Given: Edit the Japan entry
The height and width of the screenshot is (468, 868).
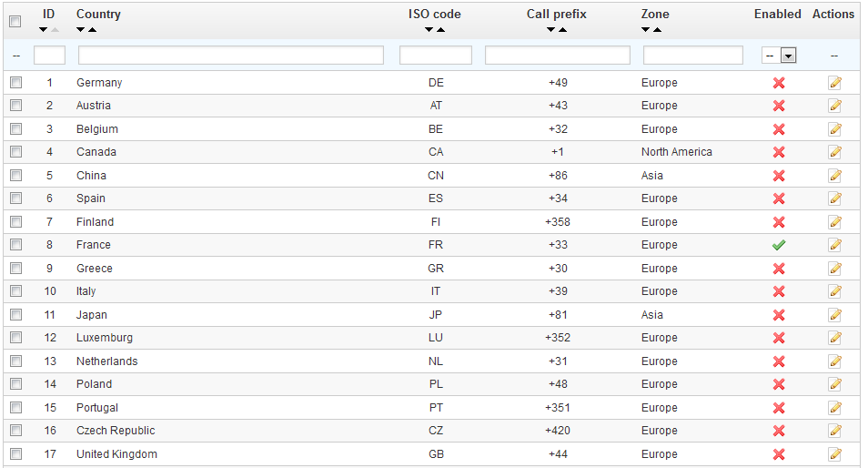Looking at the screenshot, I should pos(834,316).
